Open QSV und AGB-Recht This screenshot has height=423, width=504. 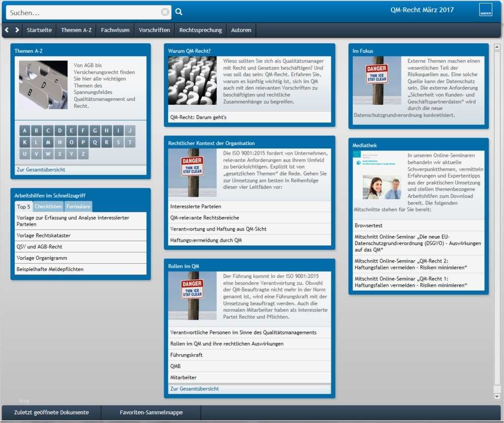[x=80, y=247]
